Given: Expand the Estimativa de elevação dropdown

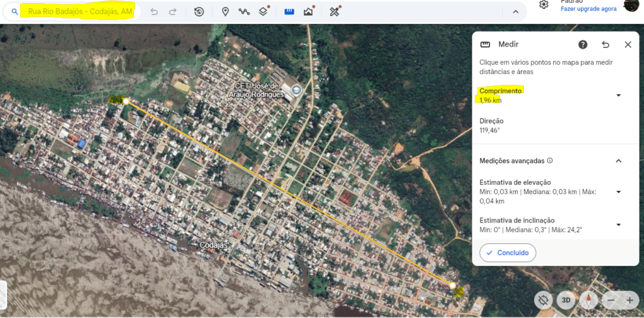Looking at the screenshot, I should (x=618, y=192).
